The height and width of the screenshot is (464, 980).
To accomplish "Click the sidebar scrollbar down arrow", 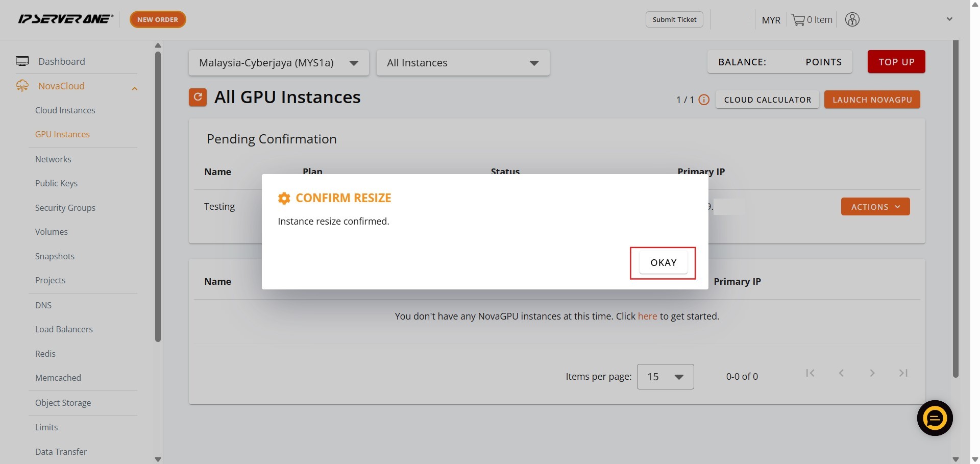I will pyautogui.click(x=158, y=459).
